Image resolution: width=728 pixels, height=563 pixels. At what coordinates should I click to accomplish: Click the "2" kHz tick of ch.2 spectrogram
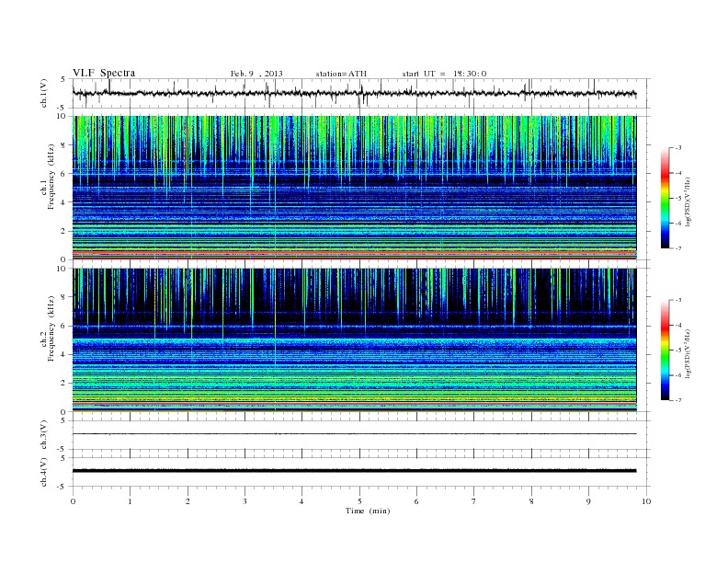[63, 383]
